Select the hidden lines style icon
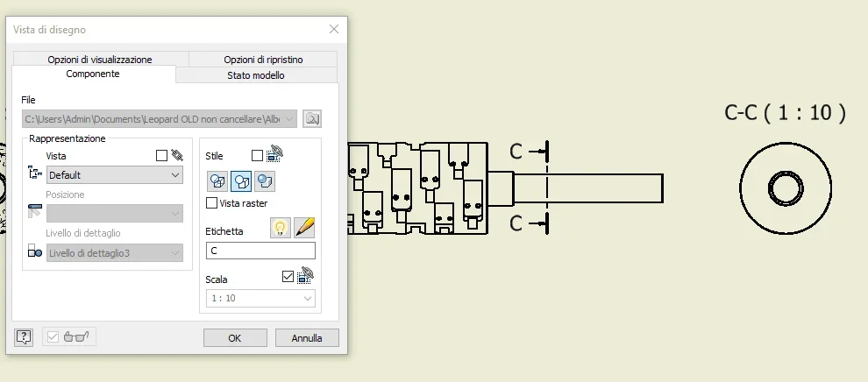Screen dimensions: 868x382 pos(217,181)
